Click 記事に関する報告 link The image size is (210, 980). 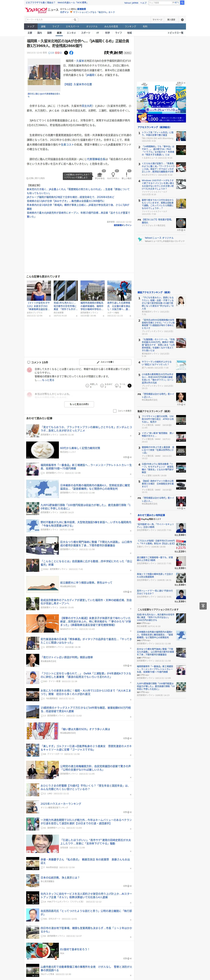[36, 178]
